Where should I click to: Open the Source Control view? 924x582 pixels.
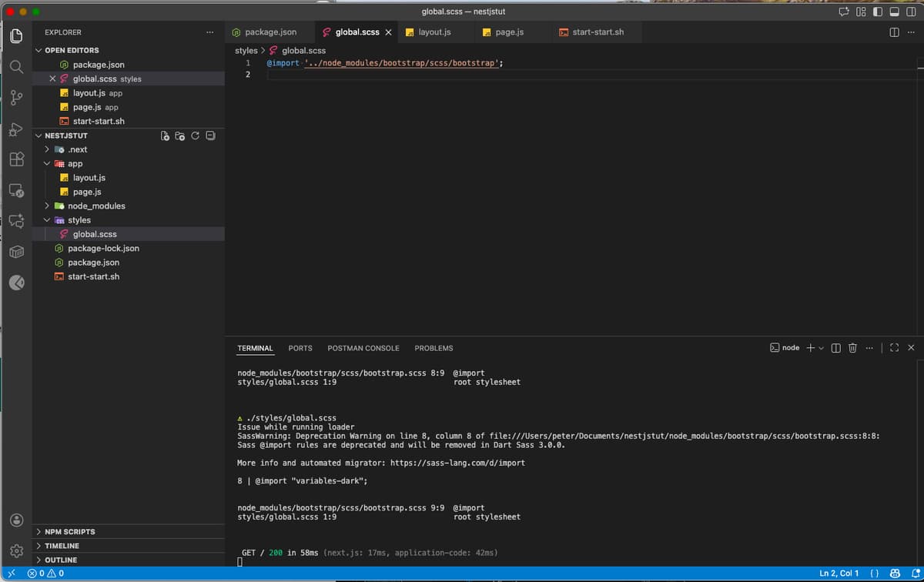pos(16,98)
